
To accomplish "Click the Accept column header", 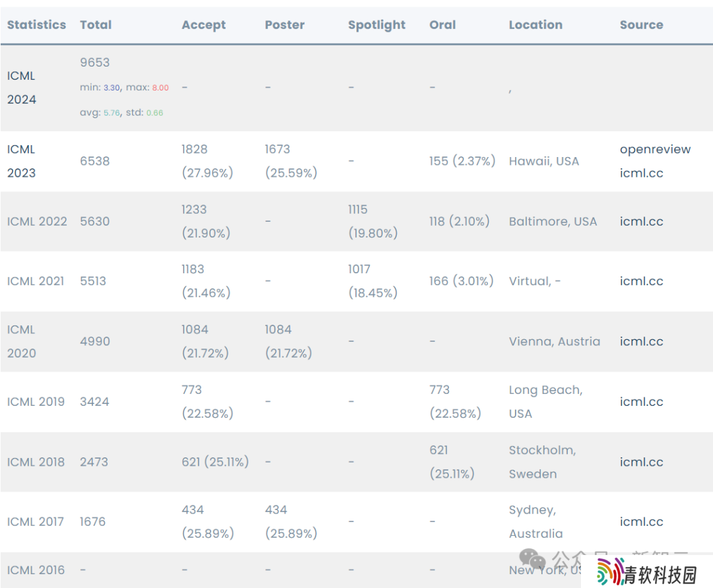I will (x=204, y=25).
